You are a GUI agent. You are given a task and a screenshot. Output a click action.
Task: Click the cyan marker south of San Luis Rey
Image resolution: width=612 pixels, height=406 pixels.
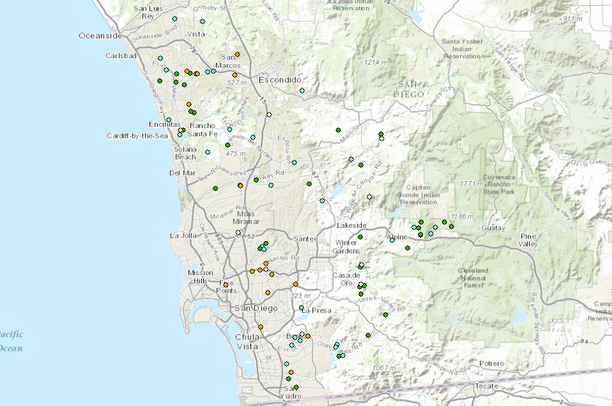tap(174, 19)
